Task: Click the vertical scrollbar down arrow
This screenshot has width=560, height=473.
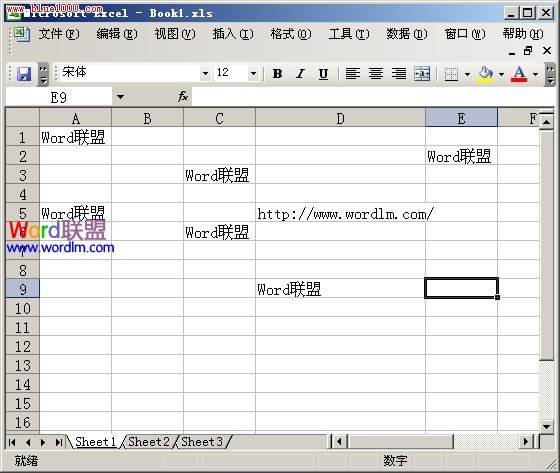Action: [x=546, y=426]
